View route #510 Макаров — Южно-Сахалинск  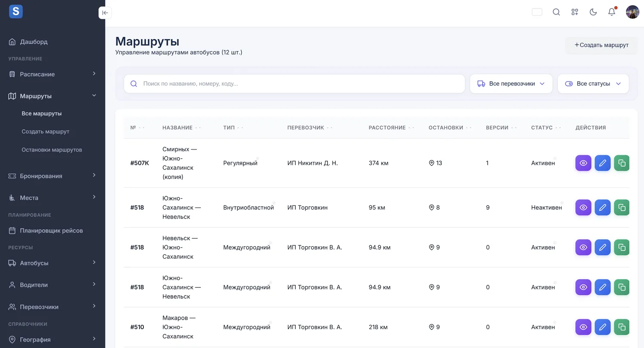click(x=583, y=327)
